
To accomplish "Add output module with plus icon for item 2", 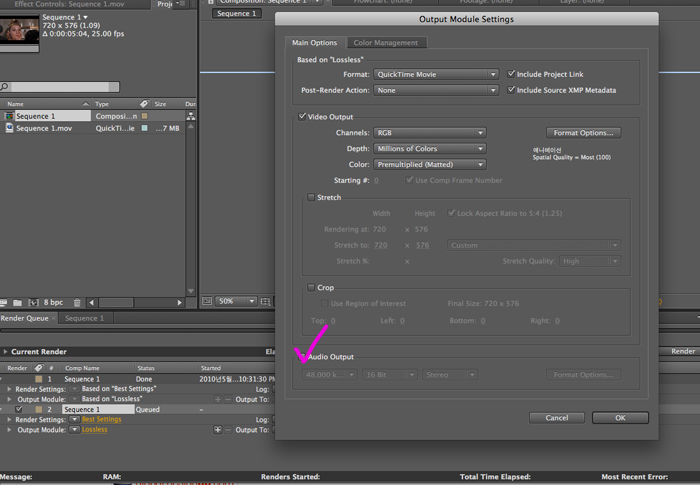I will click(x=217, y=430).
